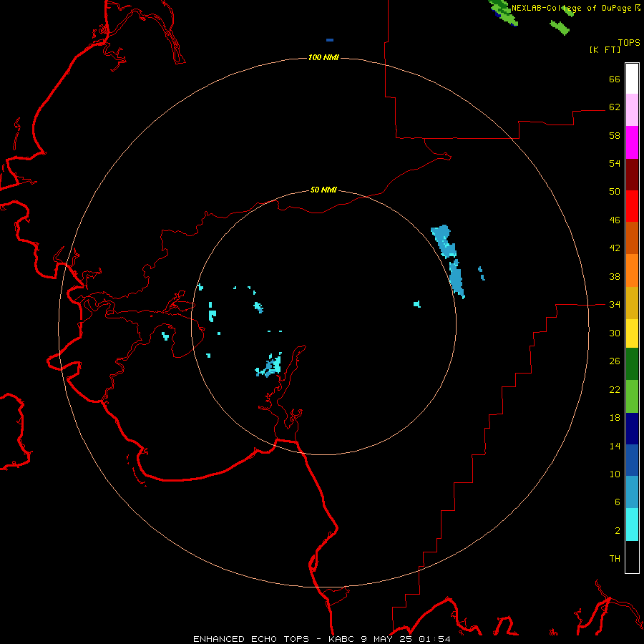This screenshot has height=644, width=644.
Task: Select the "58" legend value
Action: tap(615, 135)
